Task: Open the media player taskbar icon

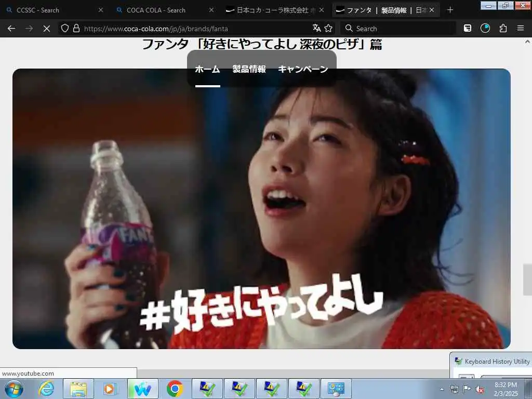Action: (x=110, y=389)
